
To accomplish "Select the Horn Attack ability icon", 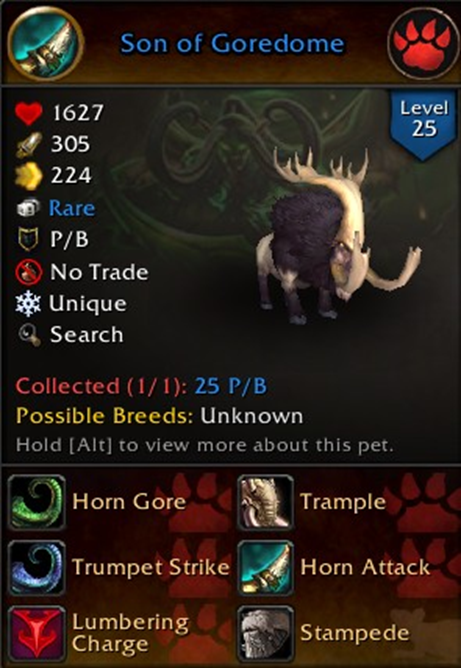I will point(265,568).
